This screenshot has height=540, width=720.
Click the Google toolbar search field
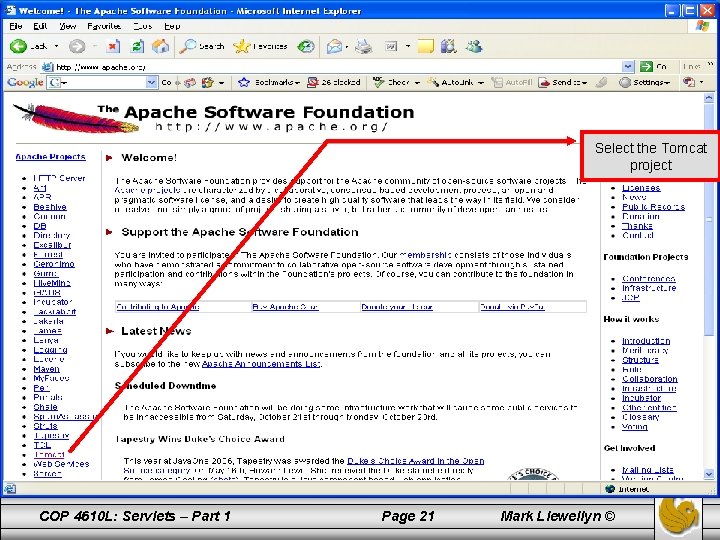(x=102, y=83)
